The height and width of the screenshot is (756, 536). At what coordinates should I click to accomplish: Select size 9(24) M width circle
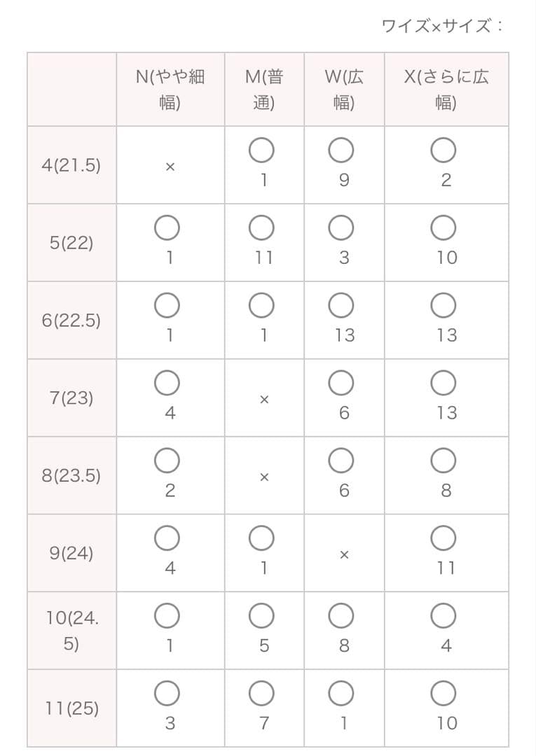click(261, 538)
